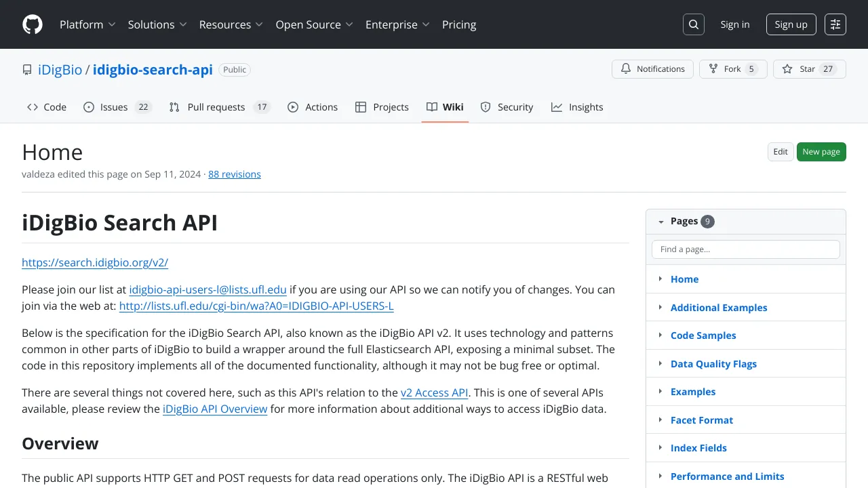Click the search magnifier icon
868x488 pixels.
694,24
